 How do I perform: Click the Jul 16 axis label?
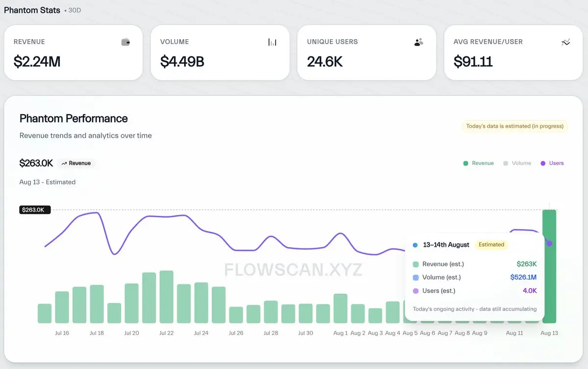pos(62,333)
